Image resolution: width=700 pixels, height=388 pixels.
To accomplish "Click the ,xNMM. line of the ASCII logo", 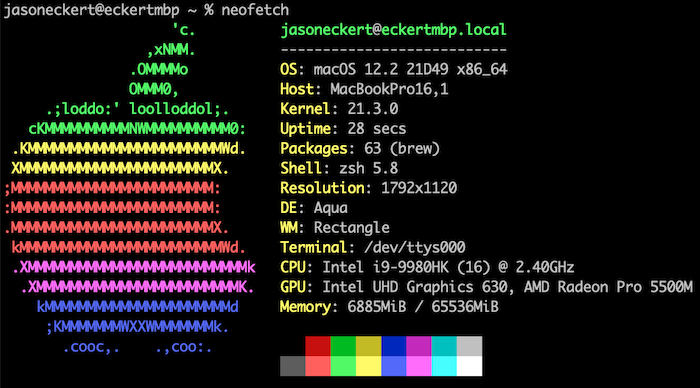I will tap(171, 50).
